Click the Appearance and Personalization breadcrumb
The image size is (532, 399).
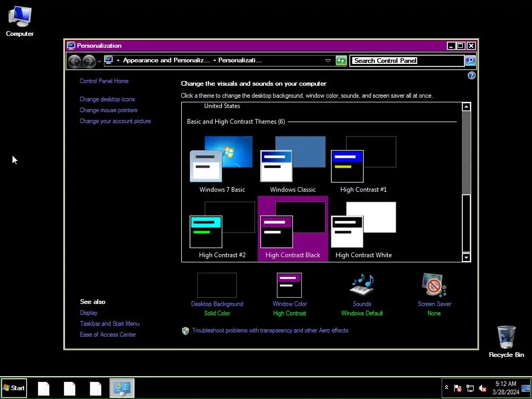(x=166, y=60)
